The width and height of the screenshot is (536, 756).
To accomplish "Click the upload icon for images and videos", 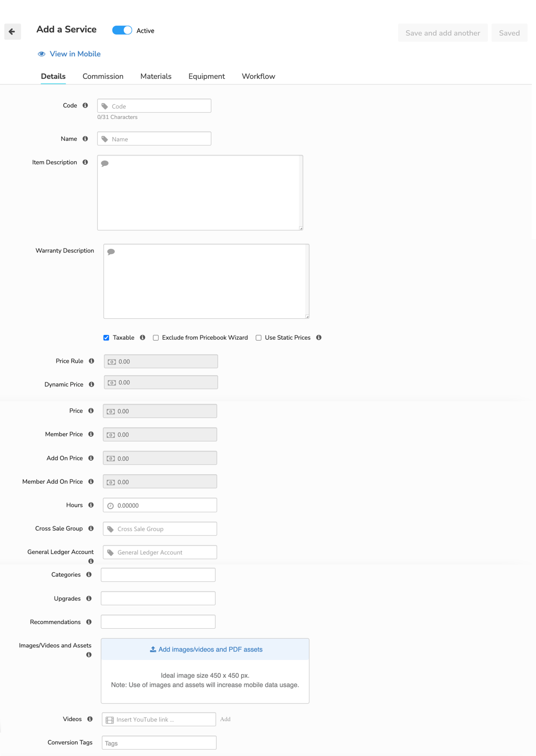I will [x=152, y=649].
